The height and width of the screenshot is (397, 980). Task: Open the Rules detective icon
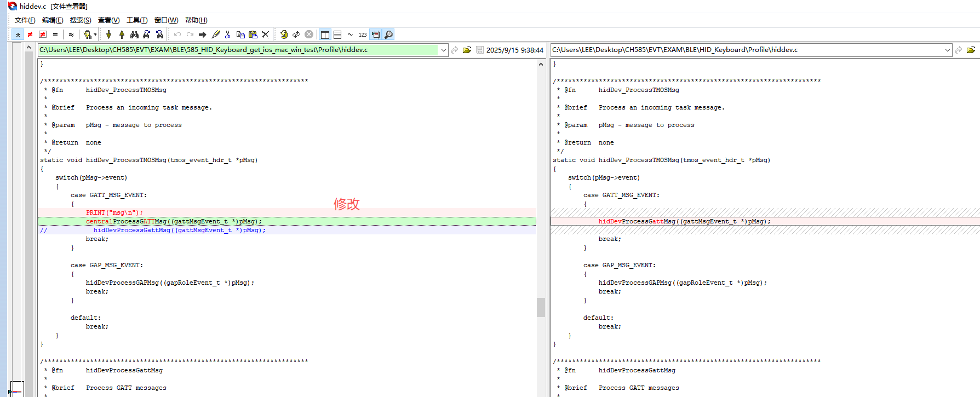87,34
